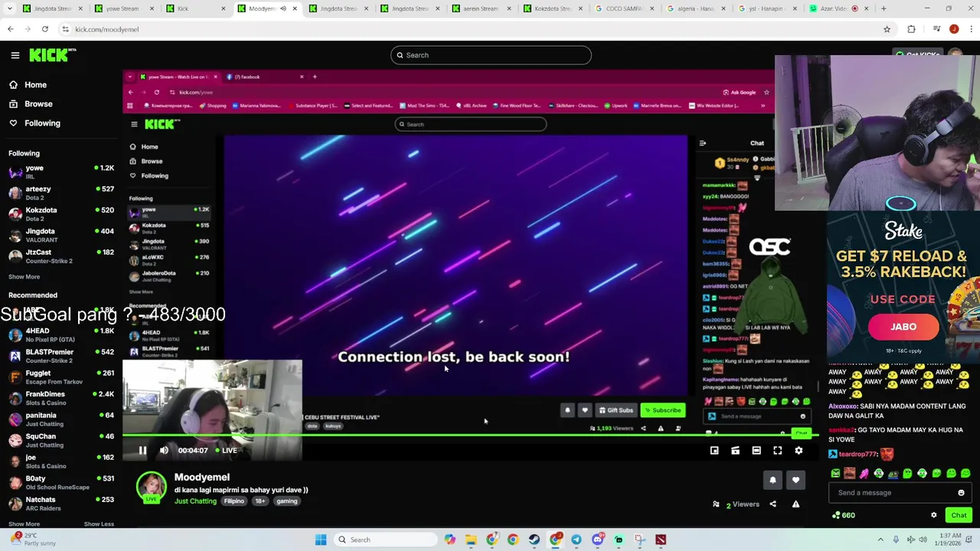The image size is (980, 551).
Task: Mute the stream volume icon
Action: click(x=164, y=451)
